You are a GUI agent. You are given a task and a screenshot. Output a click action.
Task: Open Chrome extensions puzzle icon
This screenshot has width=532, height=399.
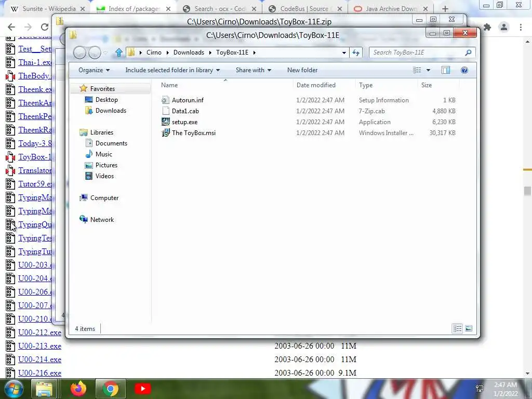click(487, 27)
